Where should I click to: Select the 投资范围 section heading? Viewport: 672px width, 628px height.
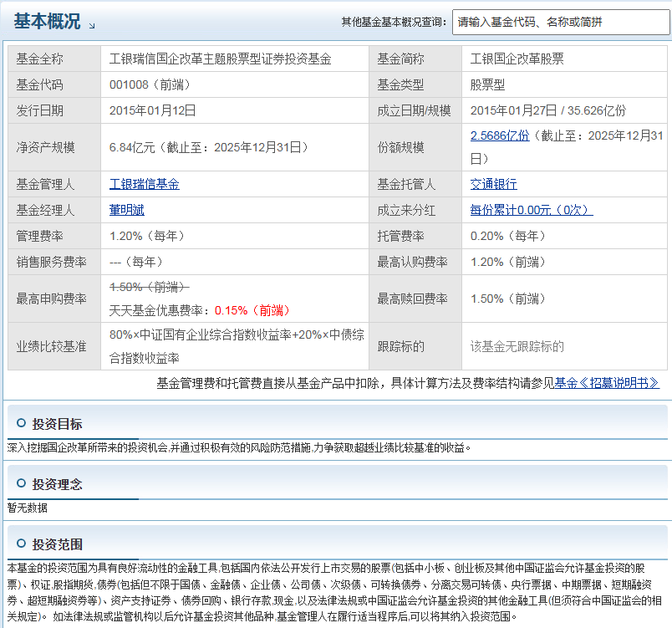tap(57, 544)
